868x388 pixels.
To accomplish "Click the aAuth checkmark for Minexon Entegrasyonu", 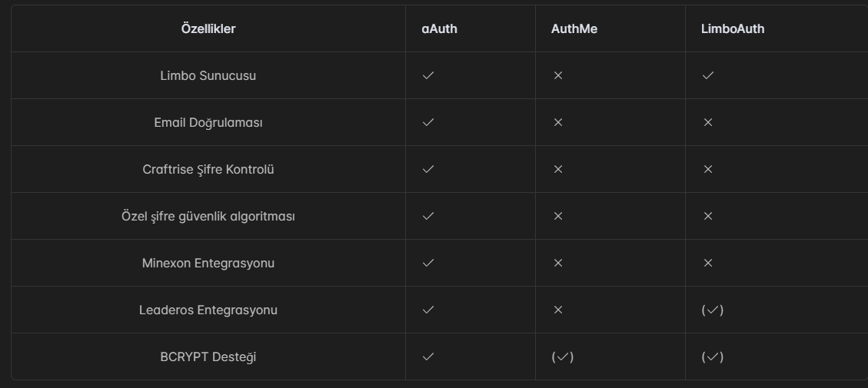I will [x=428, y=263].
